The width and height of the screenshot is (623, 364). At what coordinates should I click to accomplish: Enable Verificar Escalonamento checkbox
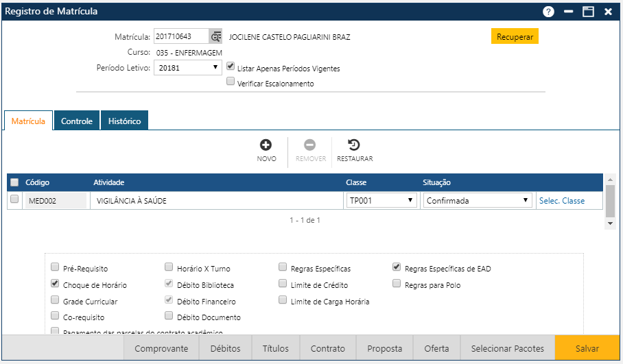(x=231, y=82)
